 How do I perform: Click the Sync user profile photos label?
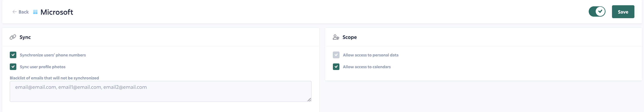[x=43, y=67]
